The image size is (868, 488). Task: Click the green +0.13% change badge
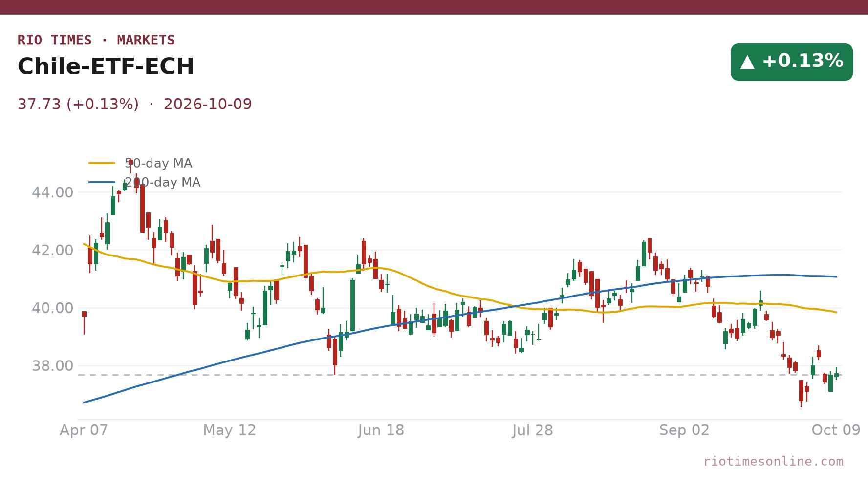coord(792,62)
